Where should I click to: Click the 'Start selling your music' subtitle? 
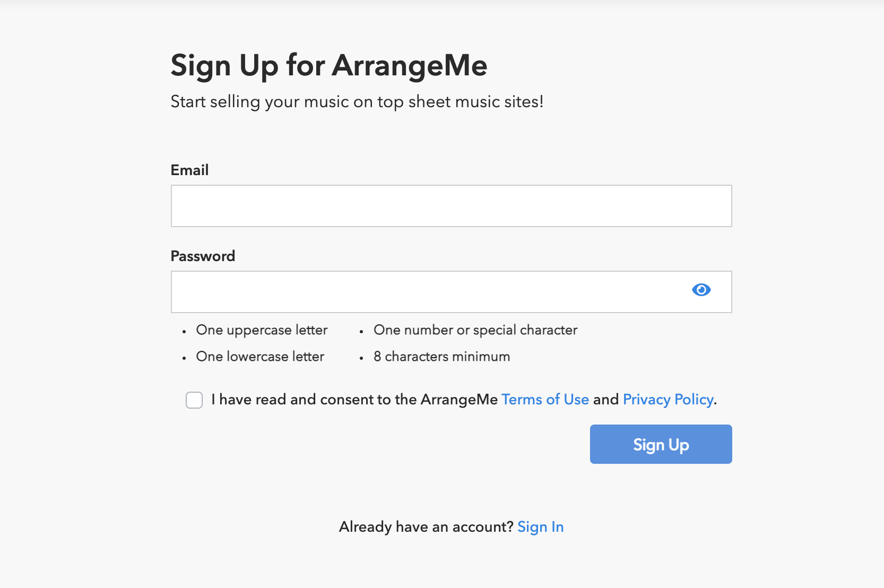pyautogui.click(x=357, y=101)
